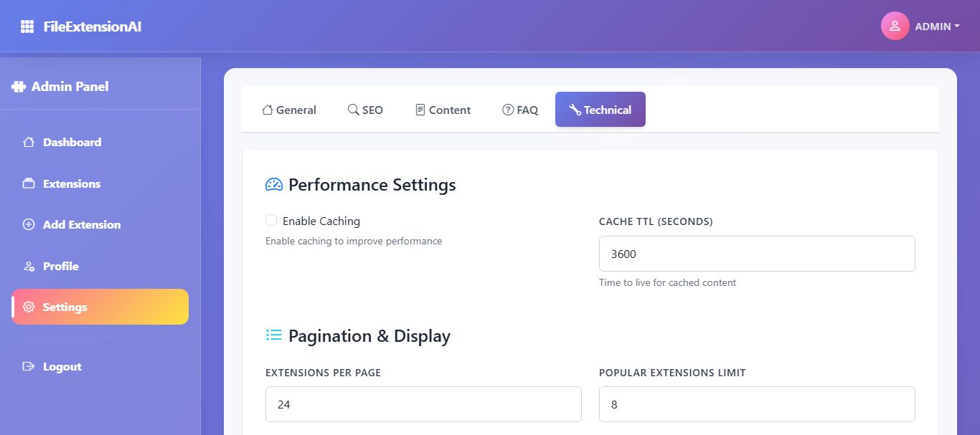This screenshot has height=435, width=980.
Task: Click the Extensions Per Page input
Action: tap(423, 404)
